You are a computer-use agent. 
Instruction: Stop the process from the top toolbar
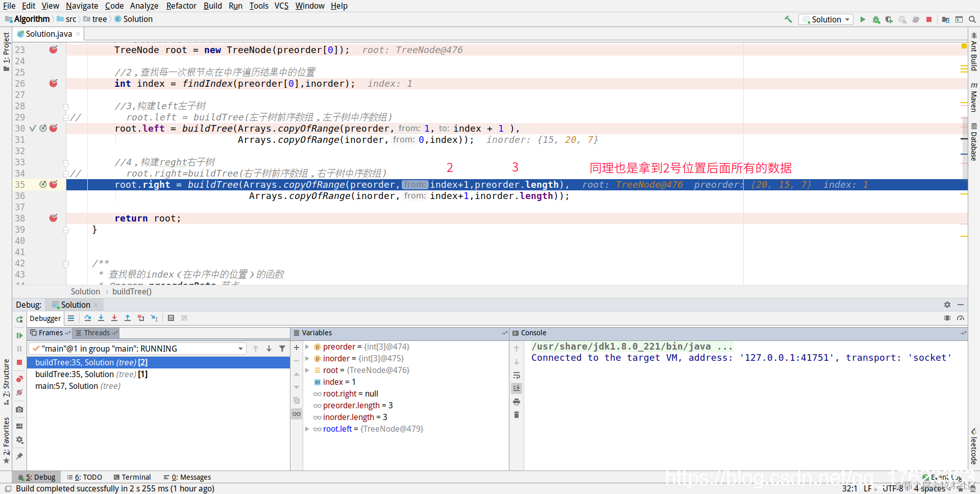[x=929, y=19]
